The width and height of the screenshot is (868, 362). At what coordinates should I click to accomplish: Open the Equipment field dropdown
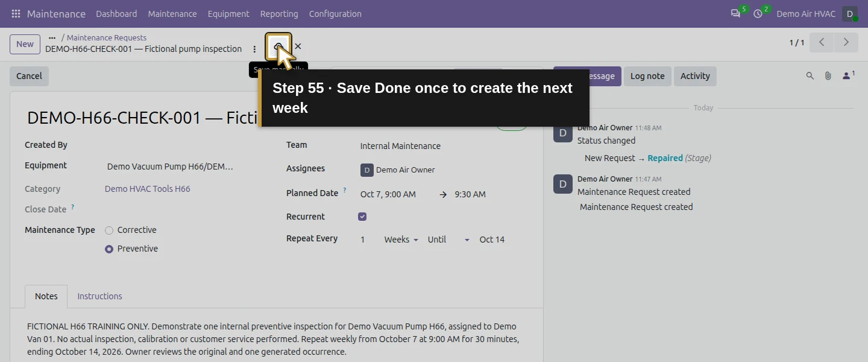(x=170, y=167)
